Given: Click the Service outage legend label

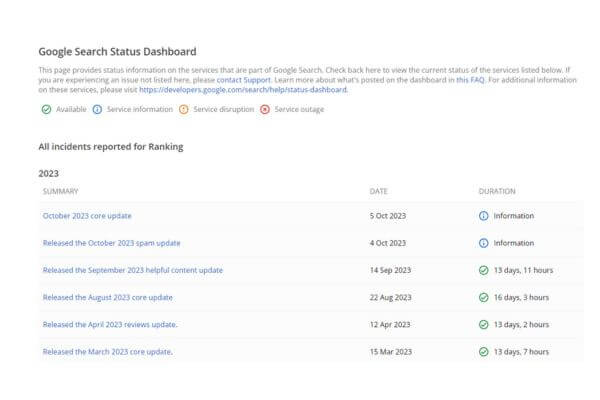Looking at the screenshot, I should click(299, 109).
